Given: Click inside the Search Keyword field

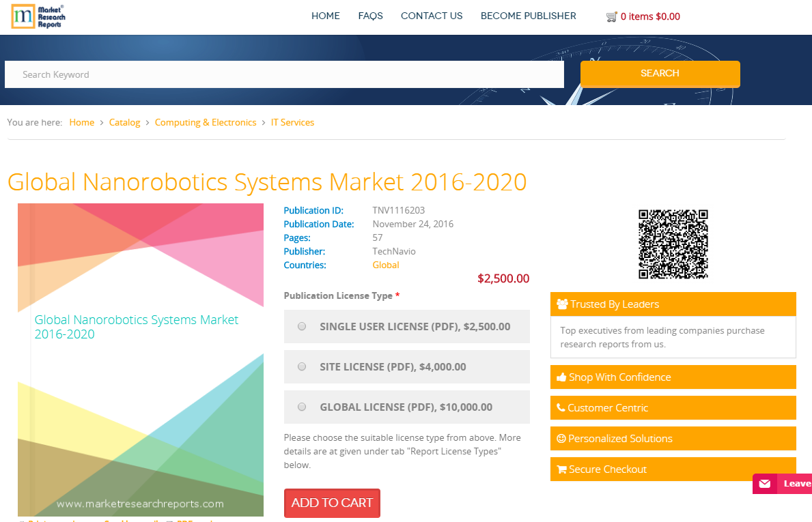Looking at the screenshot, I should [284, 74].
